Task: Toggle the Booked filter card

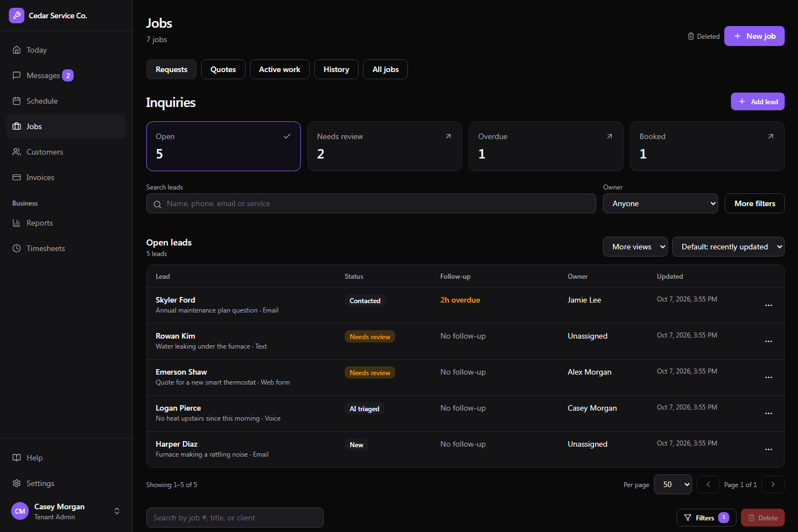Action: [x=707, y=146]
